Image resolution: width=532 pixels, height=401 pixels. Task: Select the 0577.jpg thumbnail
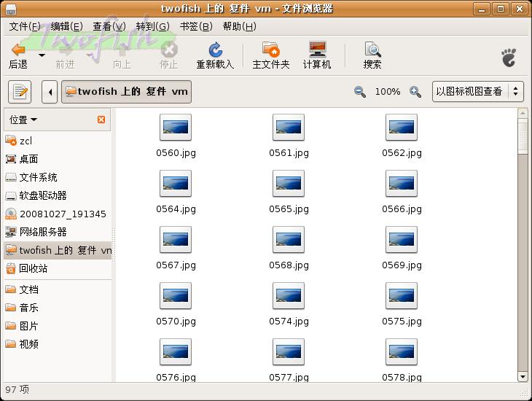[x=289, y=351]
